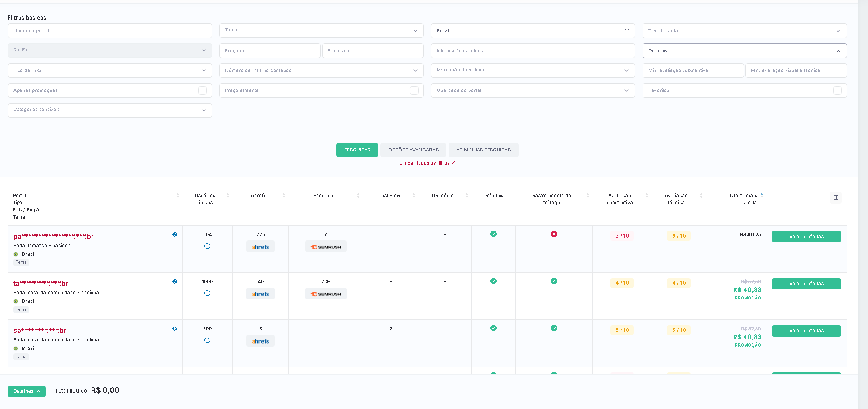
Task: Click the green Dofollow checkmark in the pa***.br row
Action: pyautogui.click(x=493, y=234)
